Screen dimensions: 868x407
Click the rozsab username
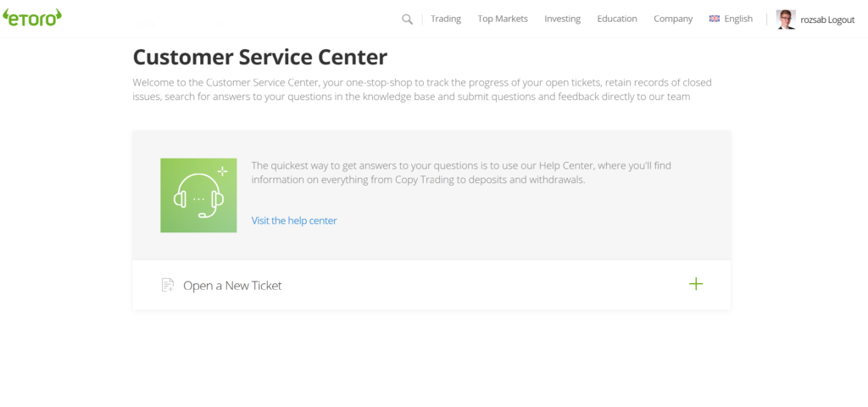coord(814,20)
